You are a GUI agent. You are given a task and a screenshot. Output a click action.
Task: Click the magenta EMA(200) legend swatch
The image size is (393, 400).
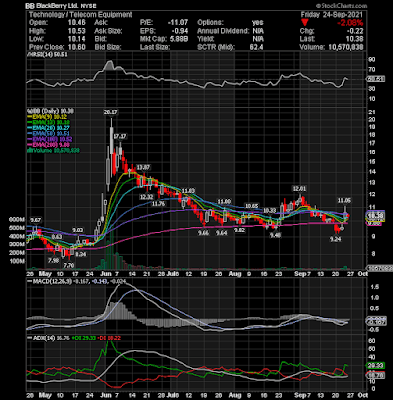tap(30, 145)
